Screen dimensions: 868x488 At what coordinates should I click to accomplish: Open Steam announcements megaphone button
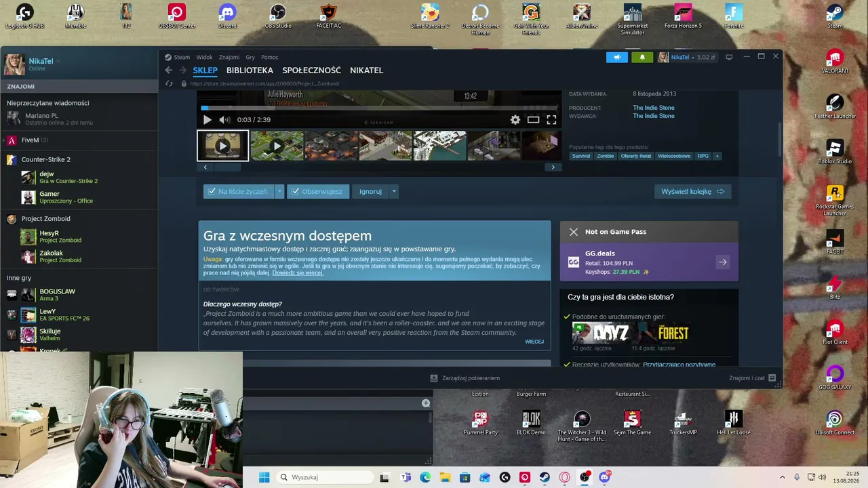tap(616, 57)
